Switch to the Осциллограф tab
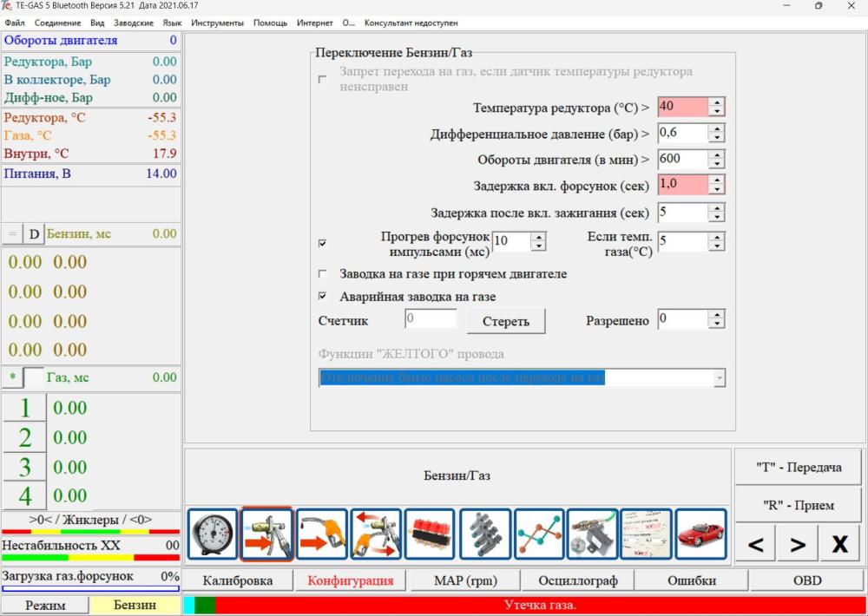The image size is (868, 616). 578,580
